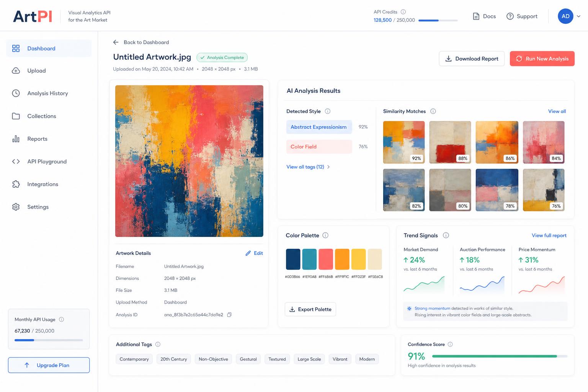Select the cream #F5E6C8 swatch
588x392 pixels.
coord(375,259)
